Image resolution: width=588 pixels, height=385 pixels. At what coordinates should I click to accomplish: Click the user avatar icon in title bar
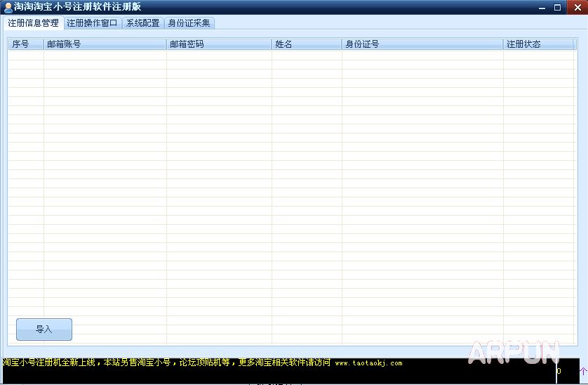[8, 7]
